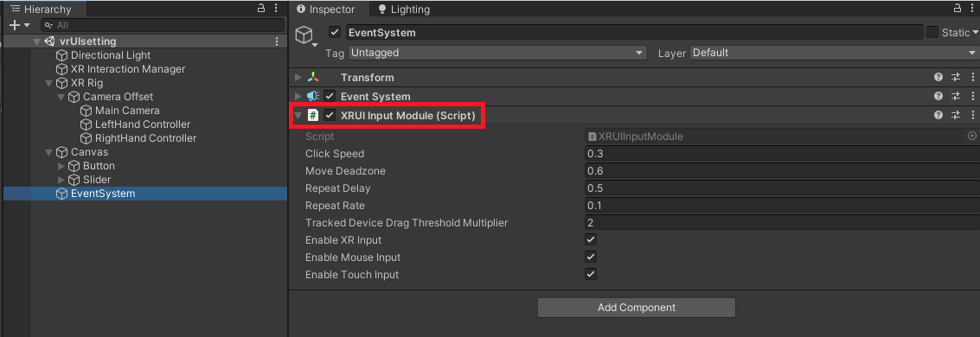Select the Hierarchy tab
The width and height of the screenshot is (980, 337).
point(42,10)
